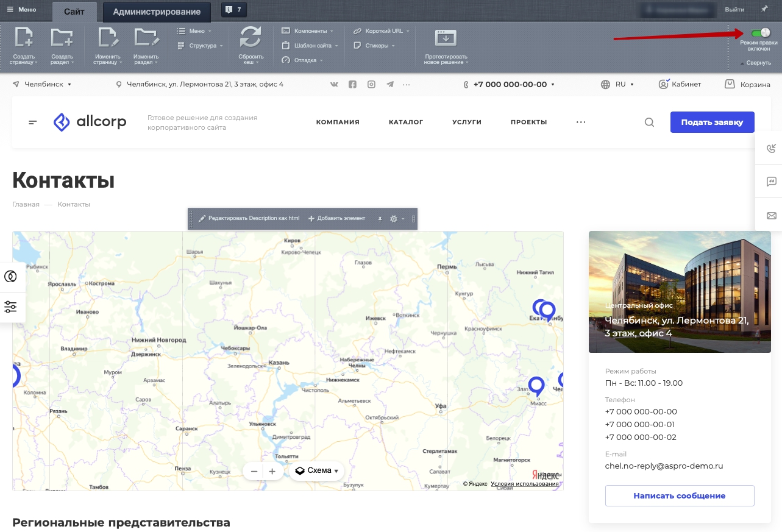782x532 pixels.
Task: Open the chat message widget on right edge
Action: (771, 182)
